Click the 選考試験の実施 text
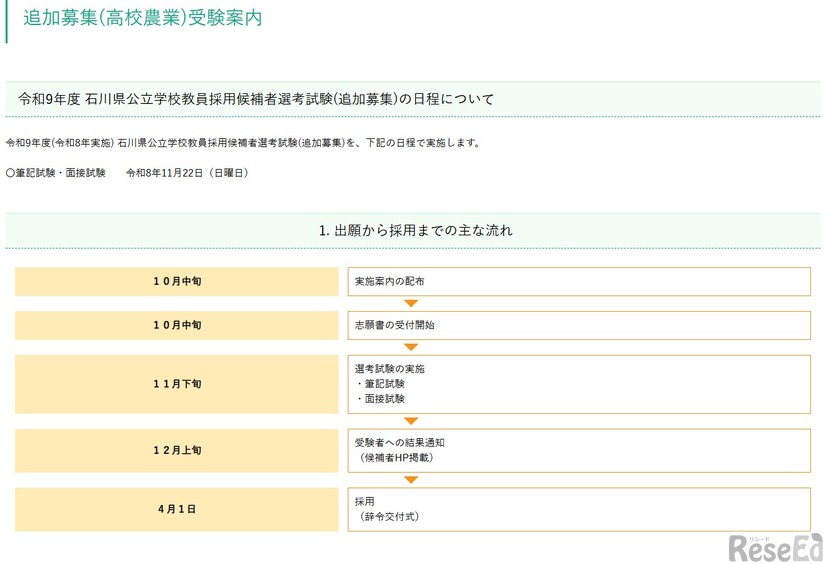The image size is (826, 564). click(x=389, y=369)
